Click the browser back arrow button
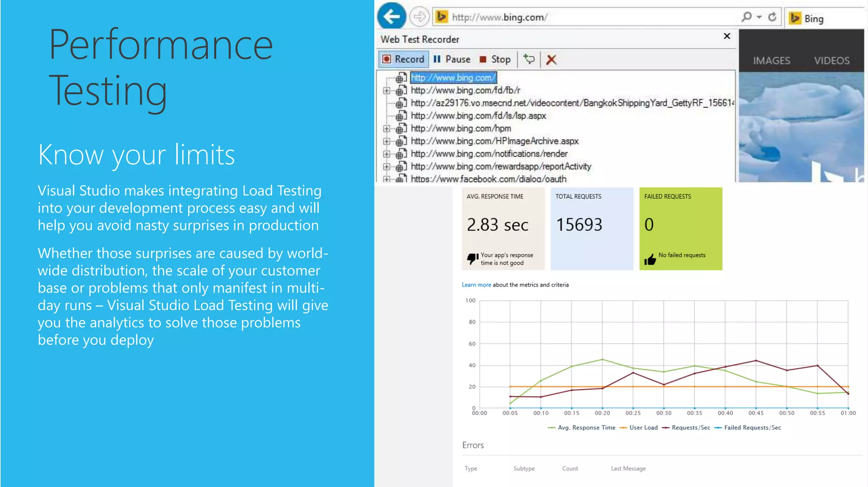The width and height of the screenshot is (868, 487). (x=391, y=17)
